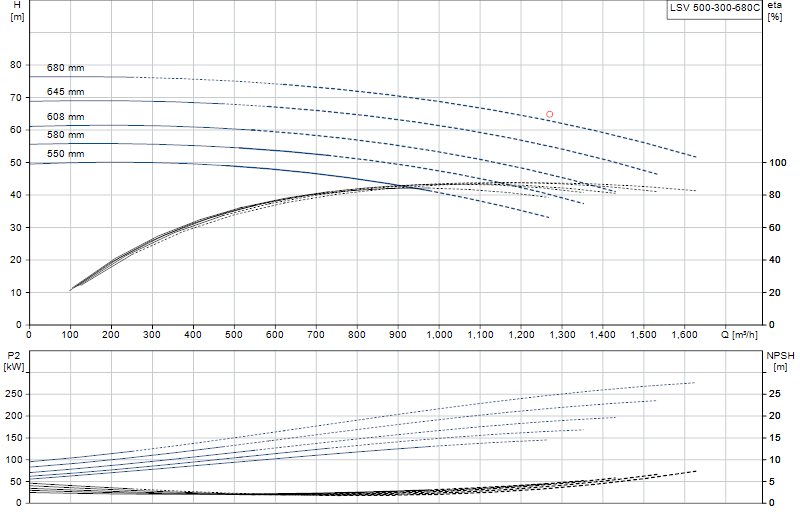
Task: Click the red duty point circle marker
Action: click(549, 114)
